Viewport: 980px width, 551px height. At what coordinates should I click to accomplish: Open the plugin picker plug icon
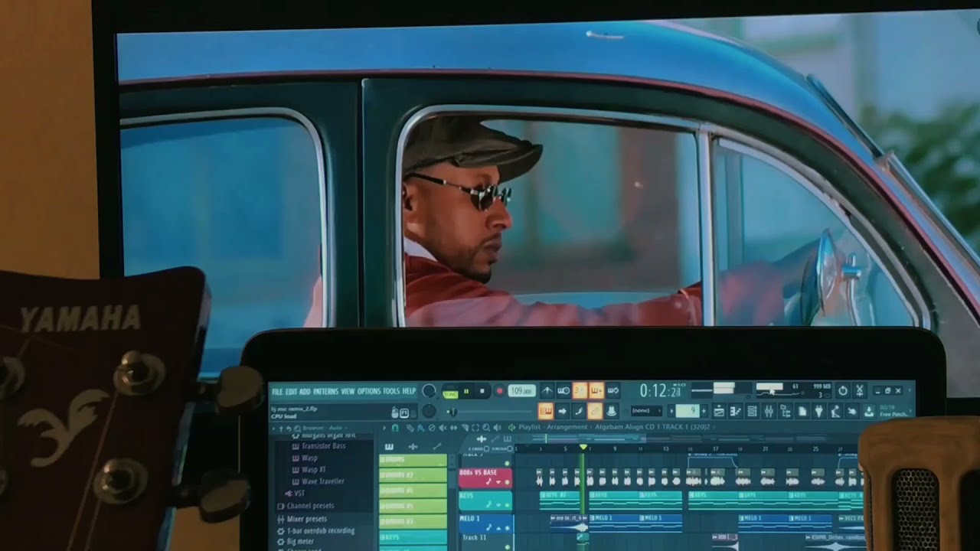point(818,412)
